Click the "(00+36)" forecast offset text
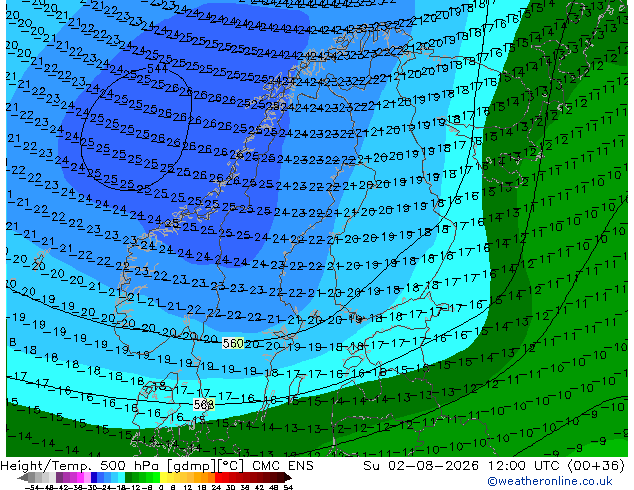Viewport: 634px width, 490px height. coord(596,466)
